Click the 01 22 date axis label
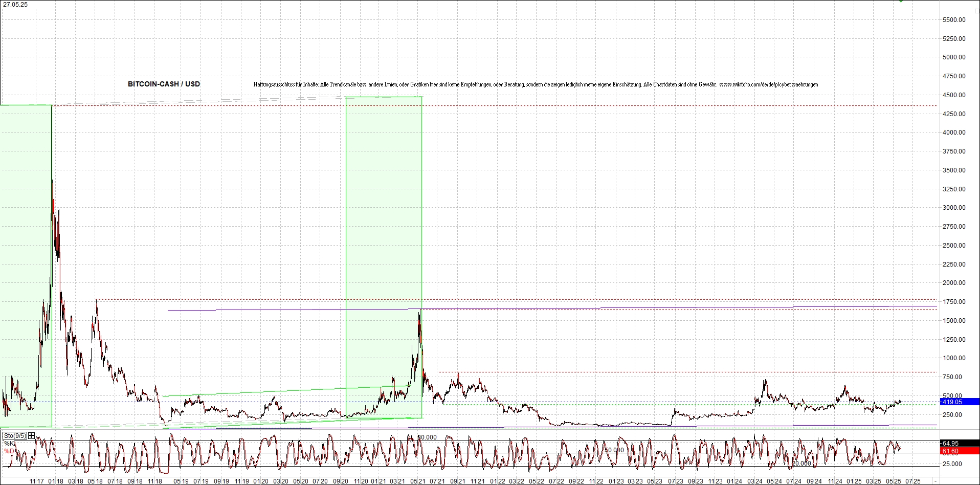The height and width of the screenshot is (485, 980). tap(497, 481)
